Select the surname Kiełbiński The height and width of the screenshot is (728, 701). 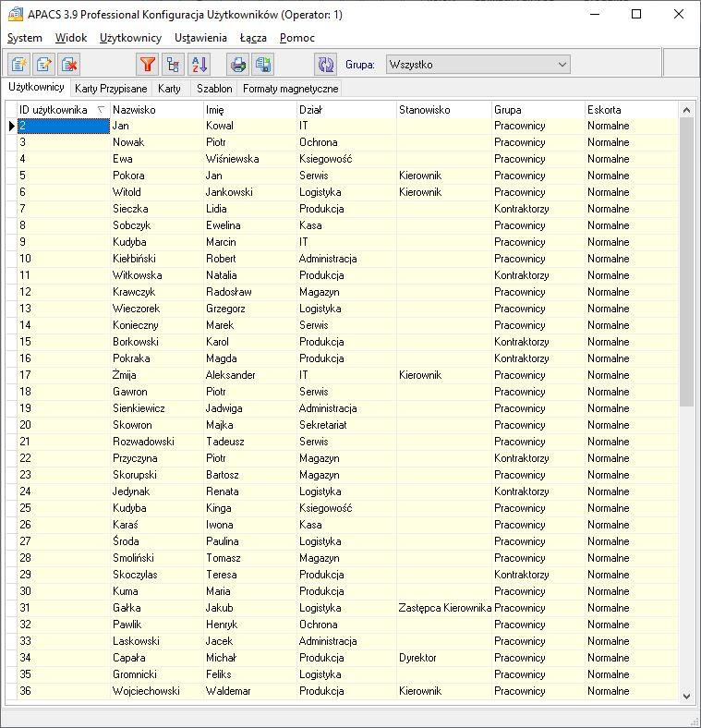click(x=134, y=259)
